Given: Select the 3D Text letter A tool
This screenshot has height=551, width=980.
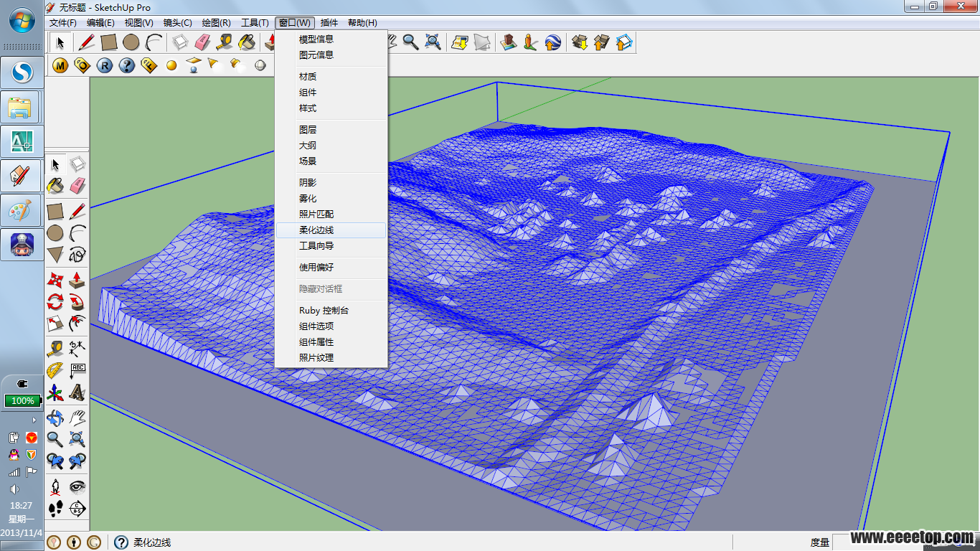Looking at the screenshot, I should 77,393.
